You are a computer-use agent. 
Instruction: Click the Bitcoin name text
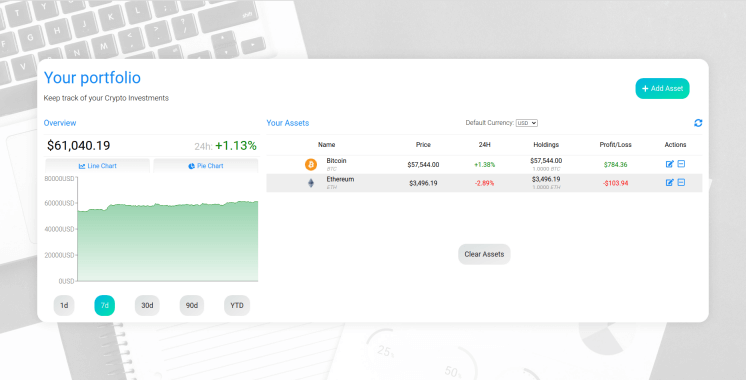(x=336, y=161)
